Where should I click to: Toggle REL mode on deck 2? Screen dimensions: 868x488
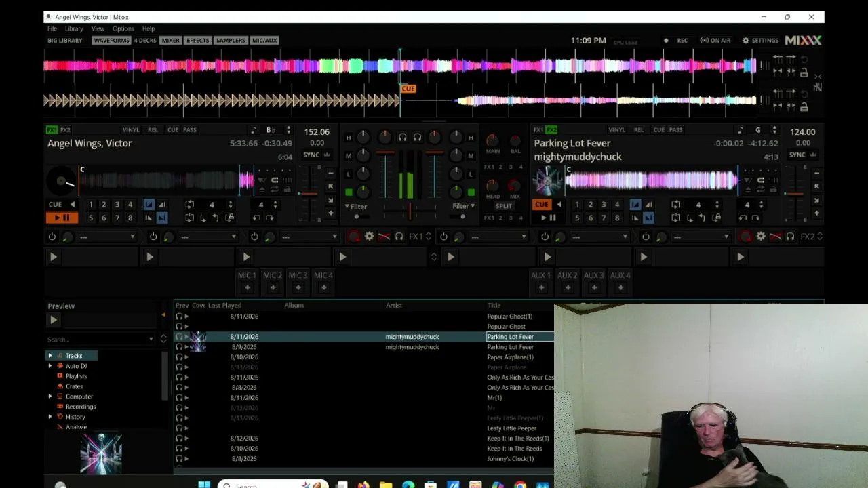tap(639, 130)
